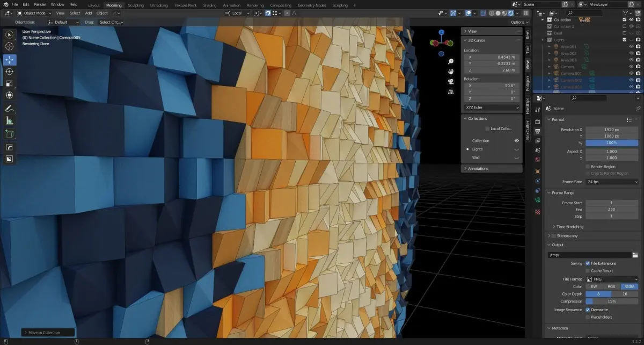The image size is (644, 345).
Task: Select the 3D Cursor tool
Action: [10, 47]
